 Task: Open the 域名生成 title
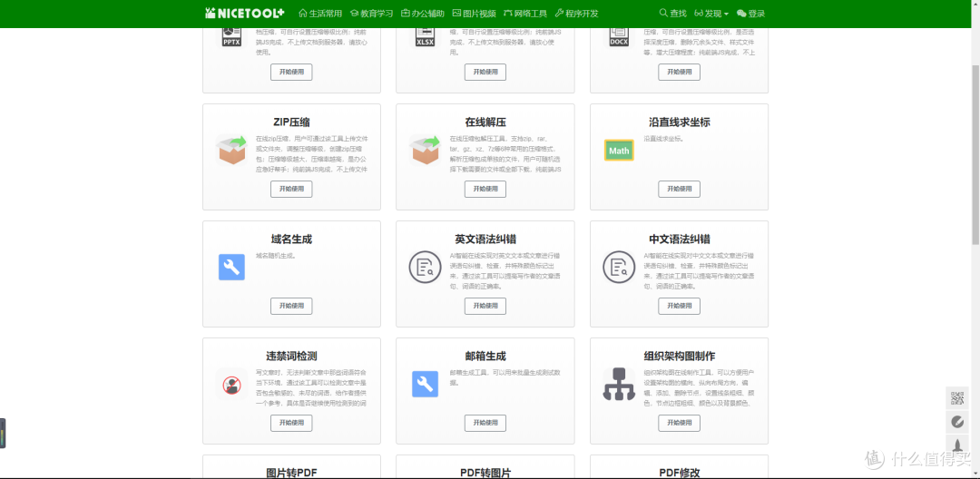pyautogui.click(x=291, y=239)
